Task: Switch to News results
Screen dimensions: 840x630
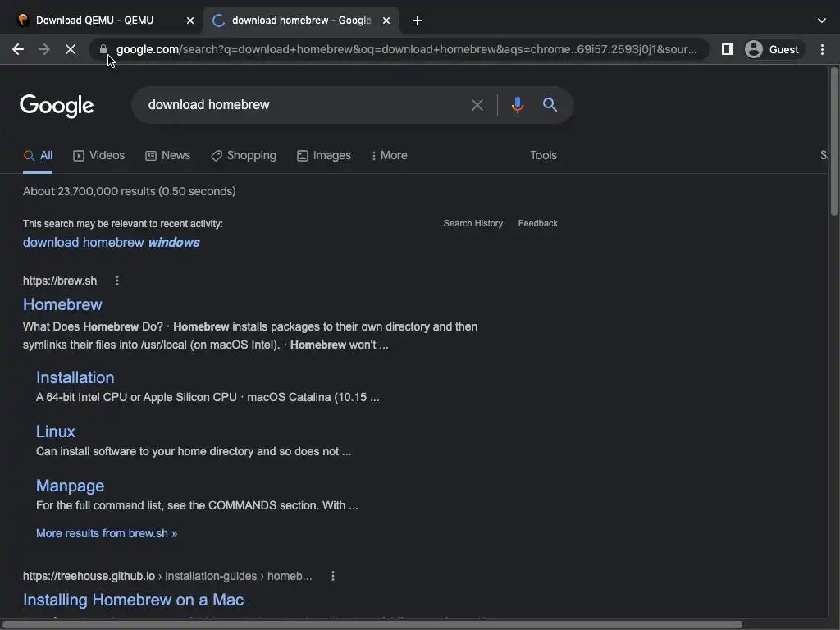Action: (167, 155)
